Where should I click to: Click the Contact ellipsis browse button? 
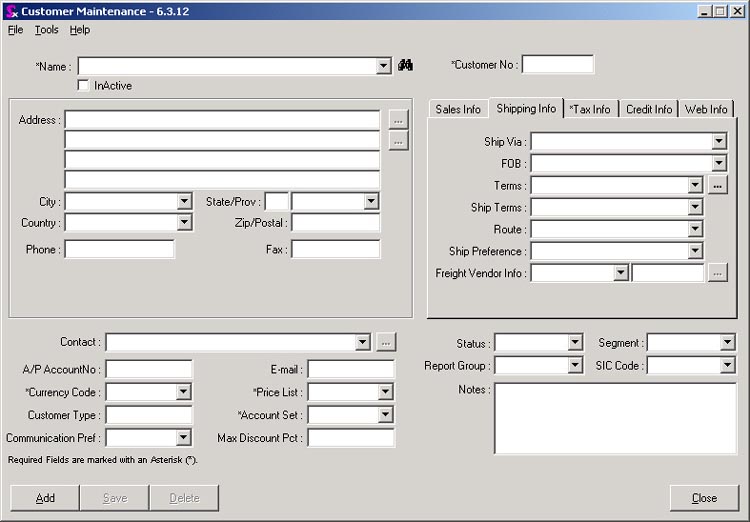pos(386,343)
